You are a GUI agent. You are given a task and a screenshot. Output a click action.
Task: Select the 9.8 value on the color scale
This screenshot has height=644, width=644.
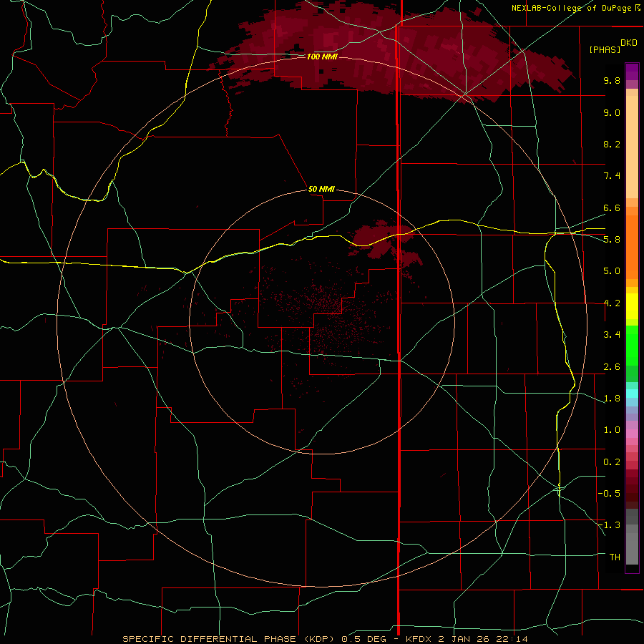[612, 80]
